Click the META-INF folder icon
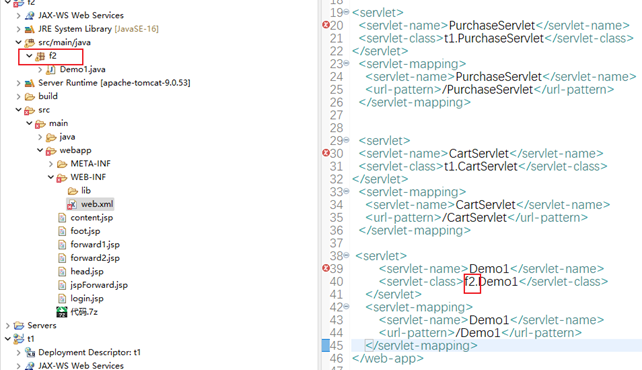This screenshot has height=370, width=642. point(62,164)
